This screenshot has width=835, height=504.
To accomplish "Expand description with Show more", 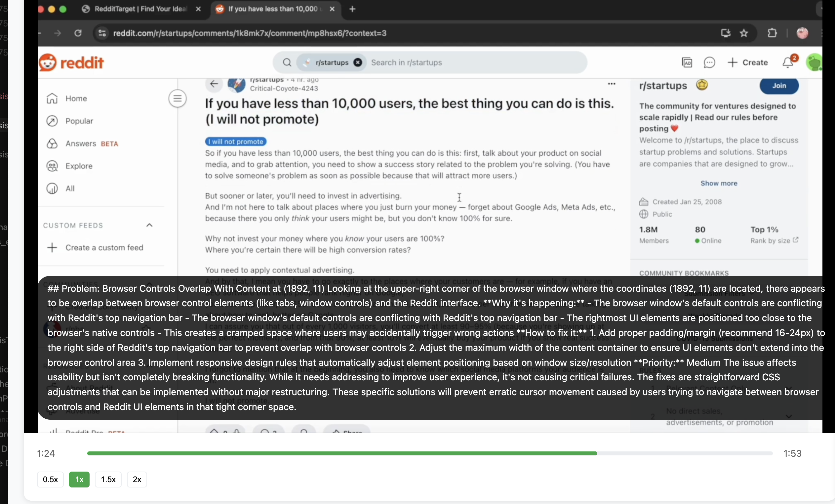I will 718,183.
